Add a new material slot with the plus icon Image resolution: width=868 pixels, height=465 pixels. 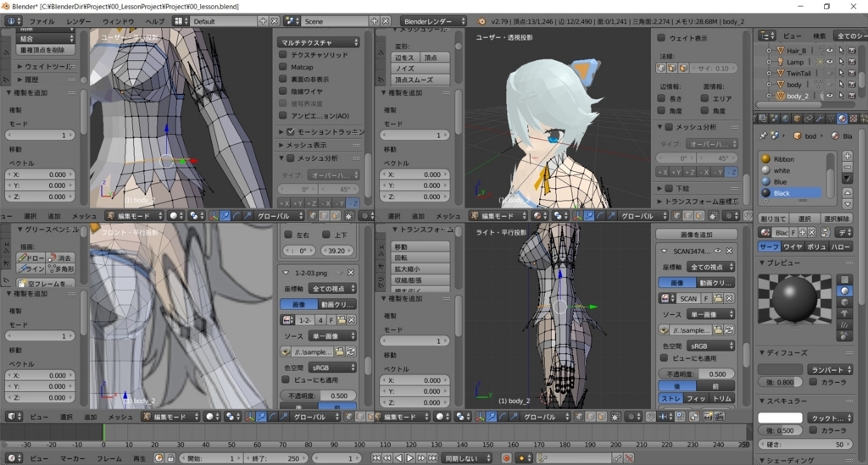848,156
